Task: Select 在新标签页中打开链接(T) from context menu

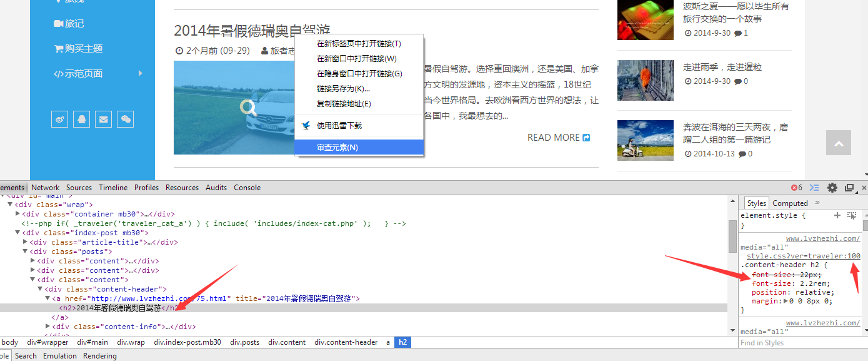Action: pos(359,44)
